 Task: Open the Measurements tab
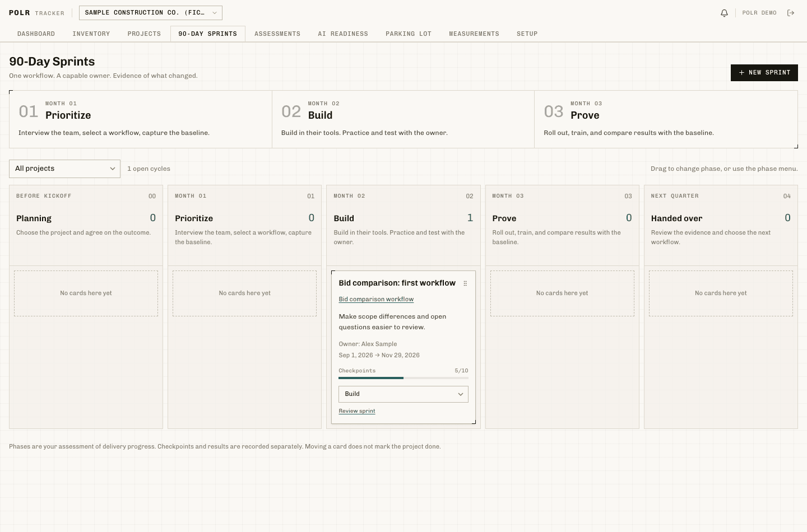pyautogui.click(x=474, y=34)
